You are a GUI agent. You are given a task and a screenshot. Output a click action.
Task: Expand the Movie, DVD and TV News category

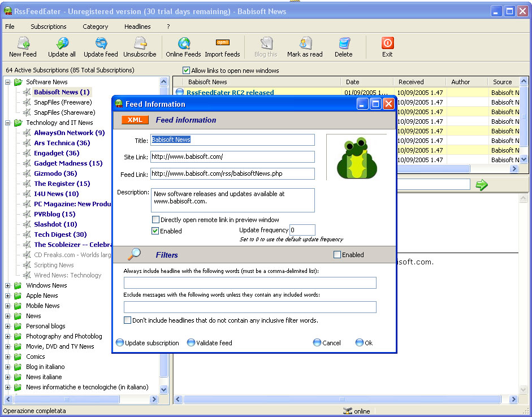(x=7, y=346)
